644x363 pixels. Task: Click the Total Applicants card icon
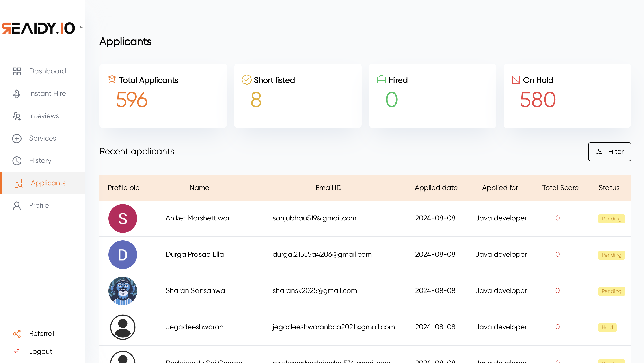[112, 80]
